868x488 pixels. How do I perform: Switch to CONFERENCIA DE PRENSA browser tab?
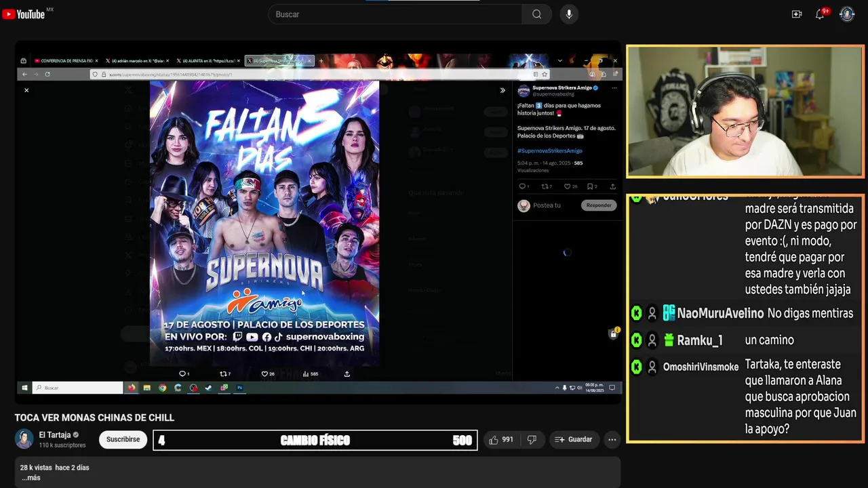click(66, 61)
